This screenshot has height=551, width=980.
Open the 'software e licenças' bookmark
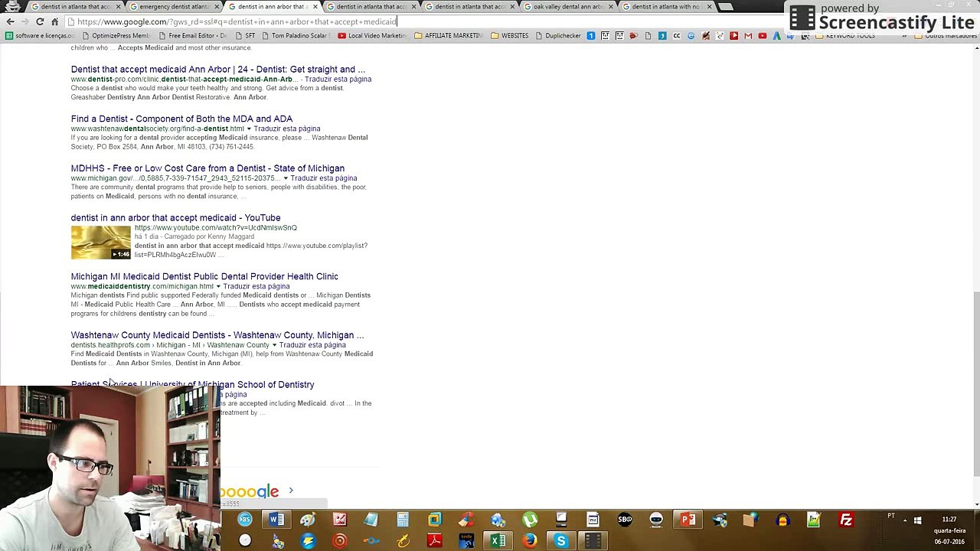point(39,35)
